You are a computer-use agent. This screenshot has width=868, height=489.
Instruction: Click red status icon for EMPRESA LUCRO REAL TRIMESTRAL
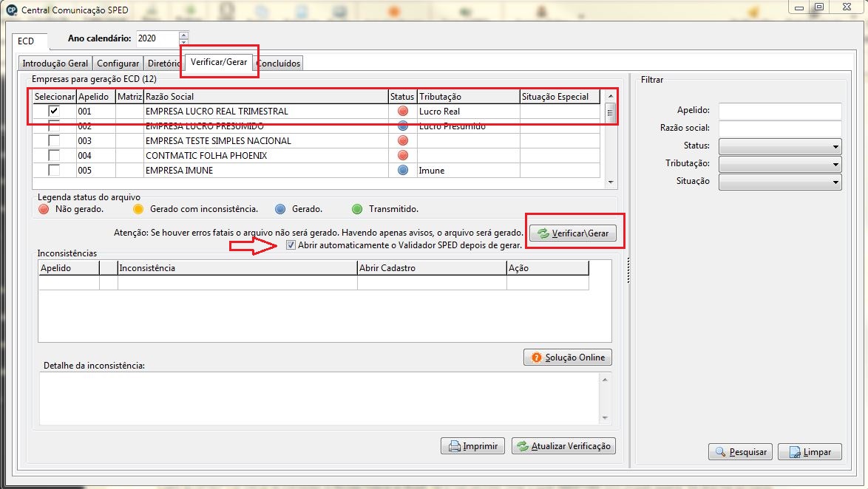click(x=403, y=112)
